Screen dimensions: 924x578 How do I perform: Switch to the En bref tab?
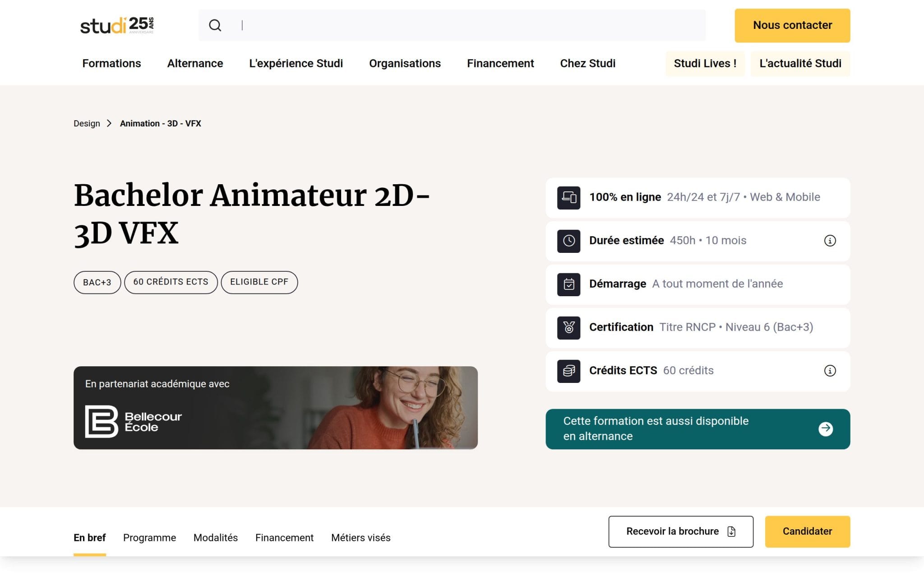pos(89,538)
